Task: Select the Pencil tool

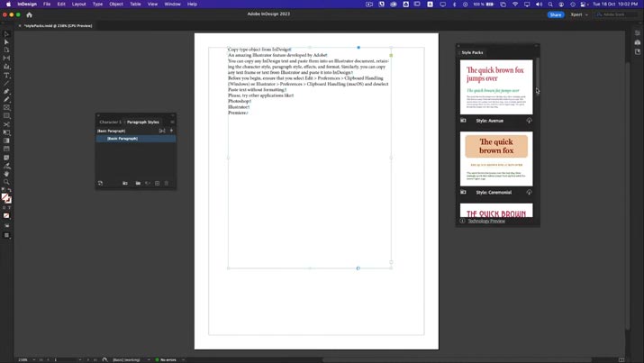Action: coord(6,99)
